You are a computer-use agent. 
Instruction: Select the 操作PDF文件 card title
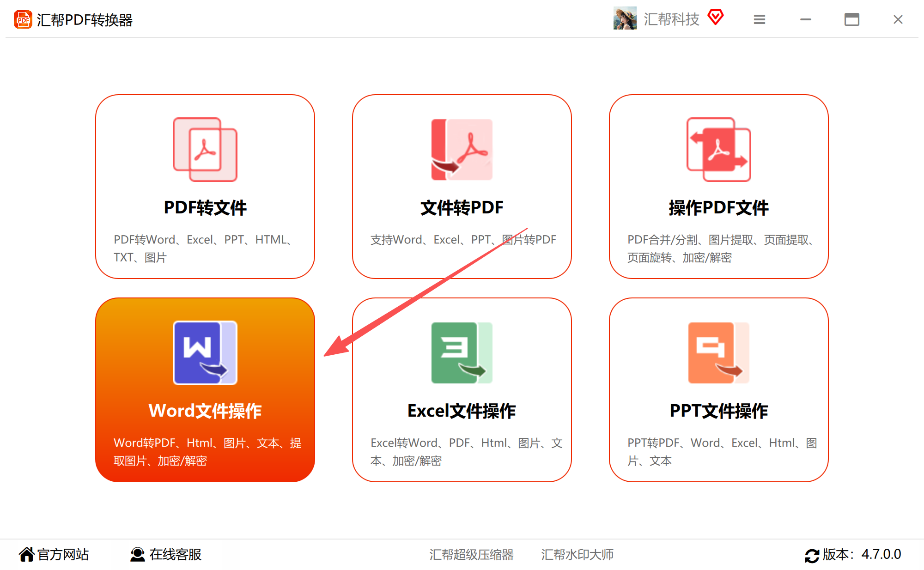tap(719, 207)
